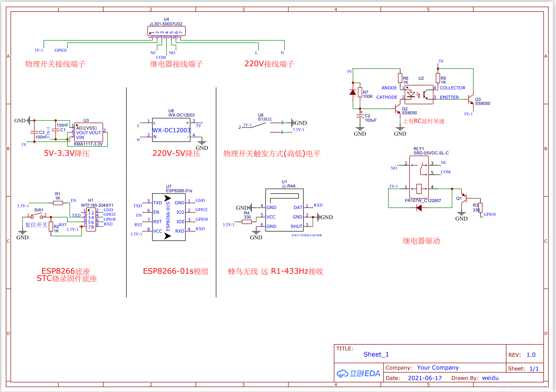Select resistor R7 100K symbol
Screen dimensions: 556x392
pos(360,92)
